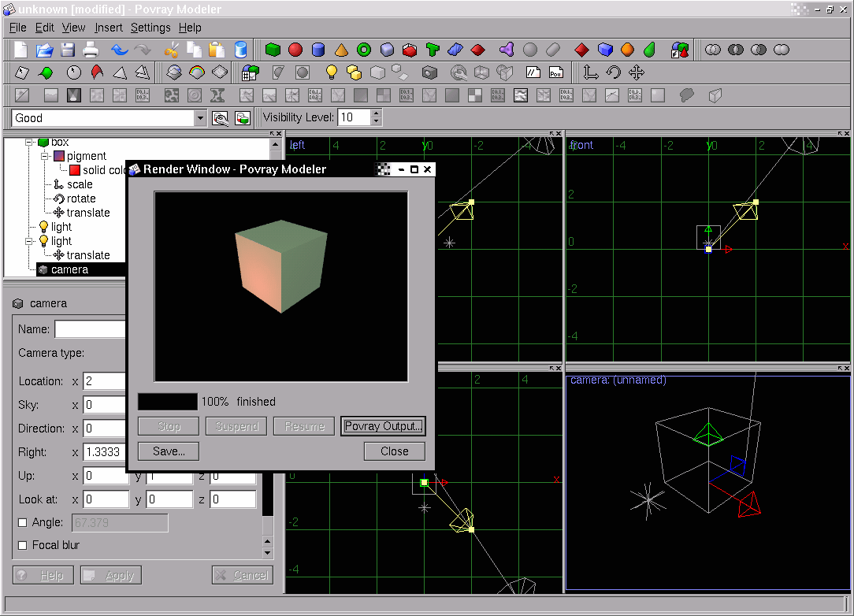854x616 pixels.
Task: Select the scale item in the tree
Action: click(x=80, y=184)
